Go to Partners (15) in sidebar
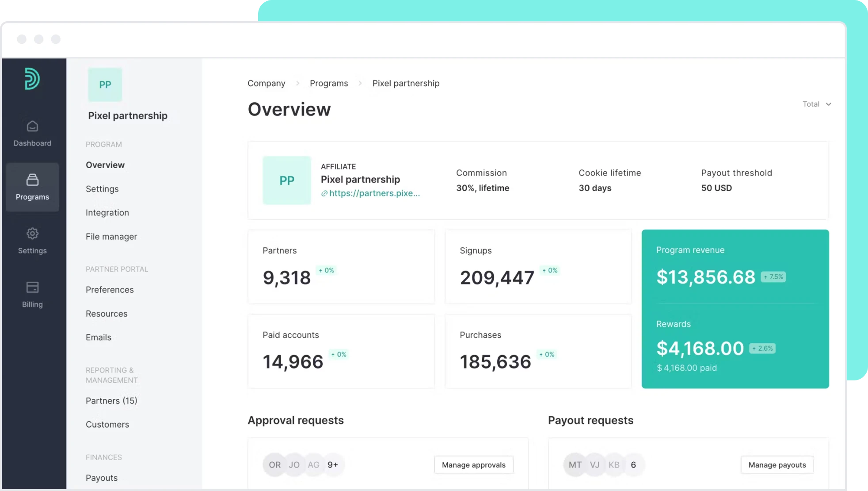Viewport: 868px width, 491px height. click(x=111, y=401)
